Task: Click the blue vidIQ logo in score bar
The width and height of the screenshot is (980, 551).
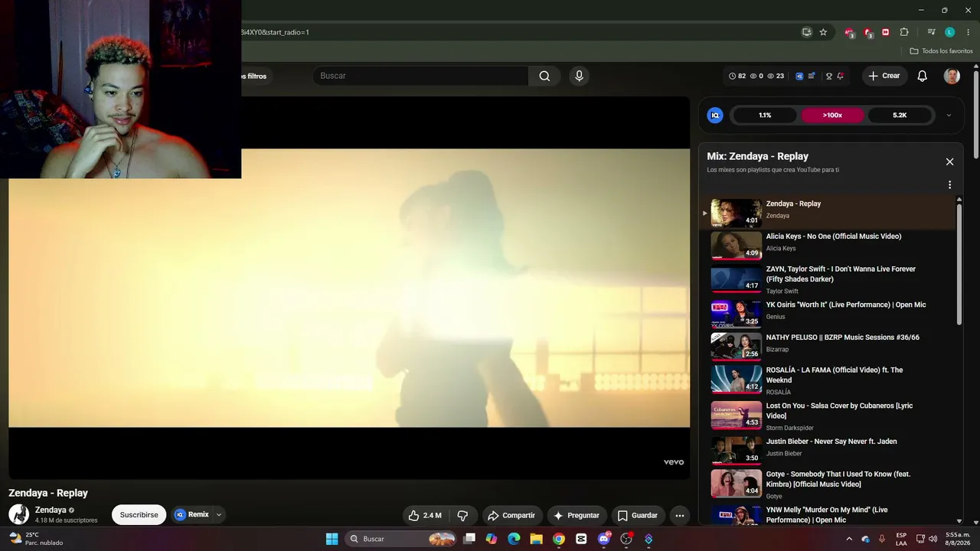Action: point(715,116)
